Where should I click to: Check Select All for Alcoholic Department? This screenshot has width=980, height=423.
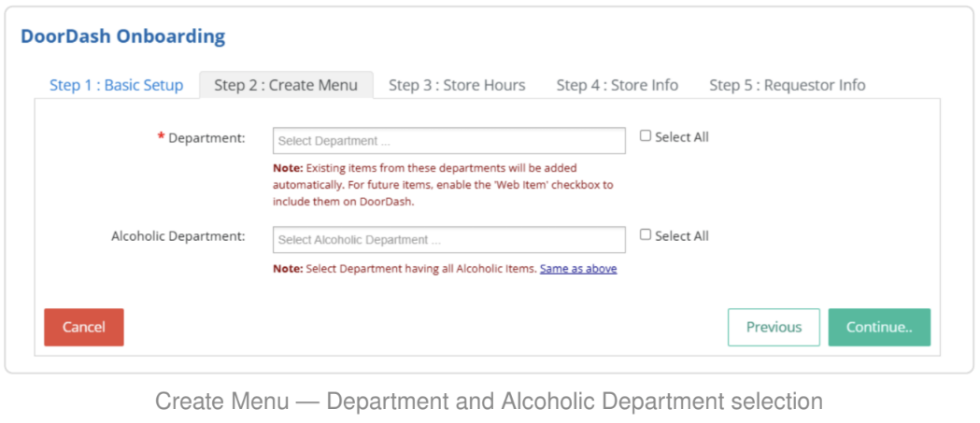click(646, 235)
